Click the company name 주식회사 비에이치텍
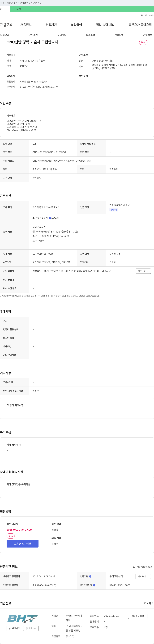This screenshot has width=154, height=644. click(x=74, y=618)
